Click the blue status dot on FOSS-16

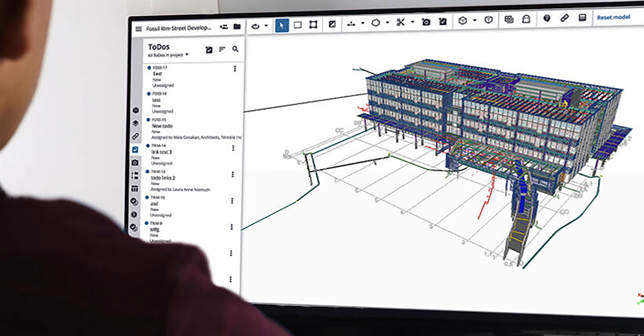coord(148,94)
